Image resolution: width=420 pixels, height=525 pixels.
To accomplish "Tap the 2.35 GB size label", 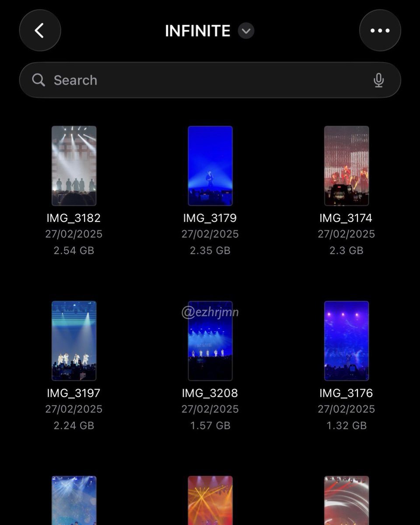I will click(210, 250).
